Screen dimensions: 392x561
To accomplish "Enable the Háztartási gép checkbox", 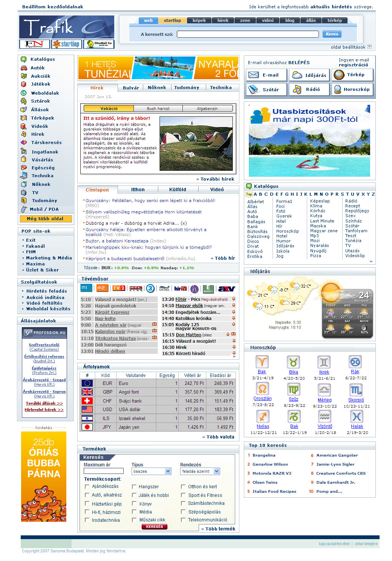I will click(87, 504).
